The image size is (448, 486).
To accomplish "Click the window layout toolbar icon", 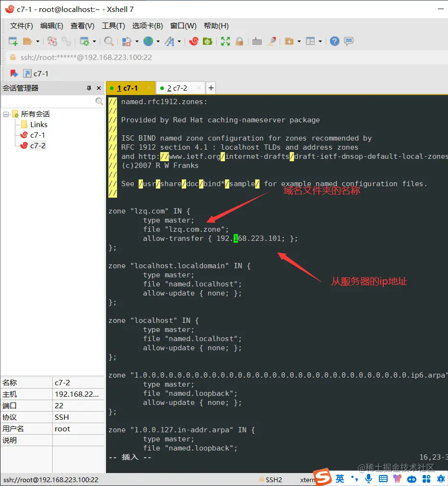I will coord(310,41).
